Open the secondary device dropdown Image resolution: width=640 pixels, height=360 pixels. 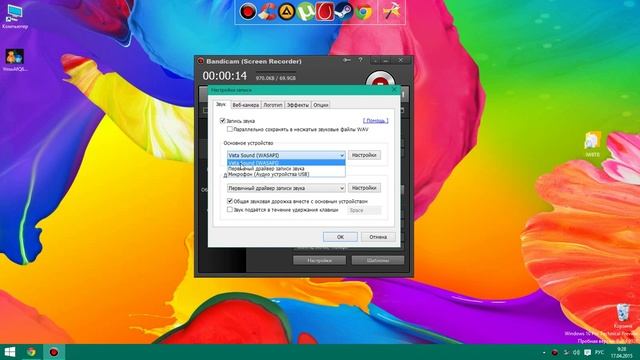[286, 188]
